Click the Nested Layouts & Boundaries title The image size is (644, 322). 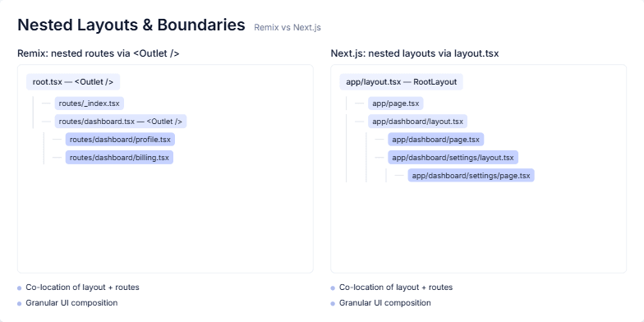click(131, 25)
